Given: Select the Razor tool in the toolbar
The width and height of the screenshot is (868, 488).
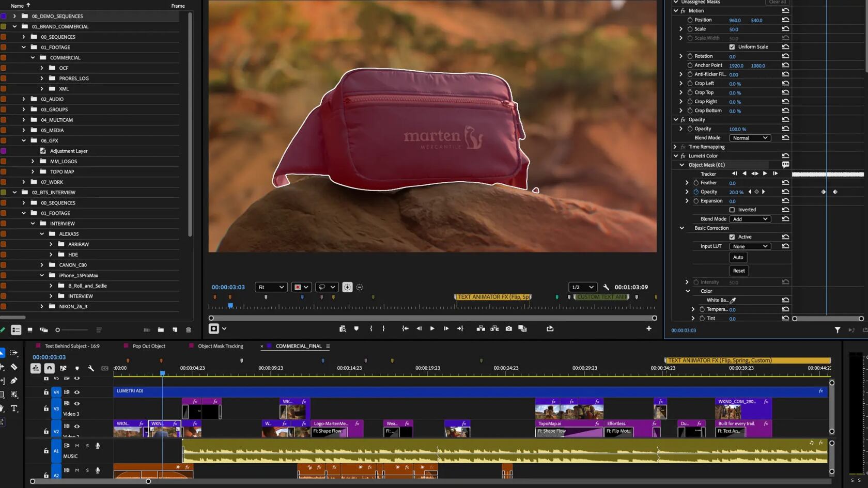Looking at the screenshot, I should pyautogui.click(x=14, y=367).
